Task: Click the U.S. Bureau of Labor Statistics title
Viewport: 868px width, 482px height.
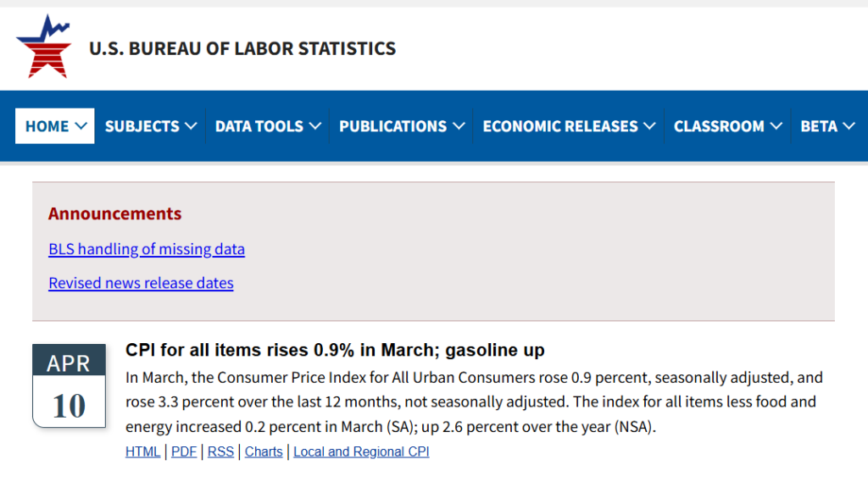Action: (x=242, y=48)
